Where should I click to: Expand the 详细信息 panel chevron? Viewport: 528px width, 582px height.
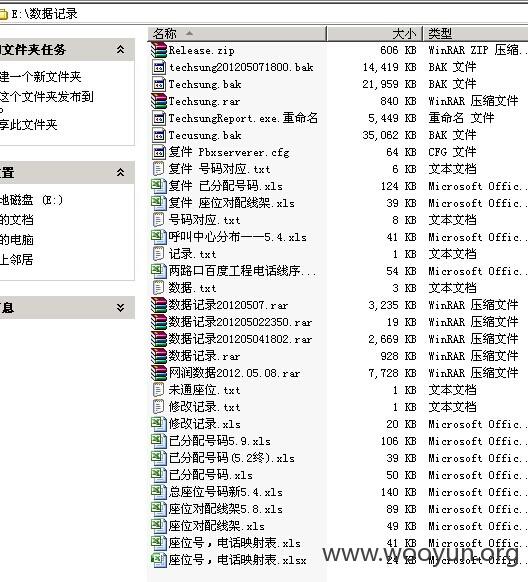tap(120, 307)
